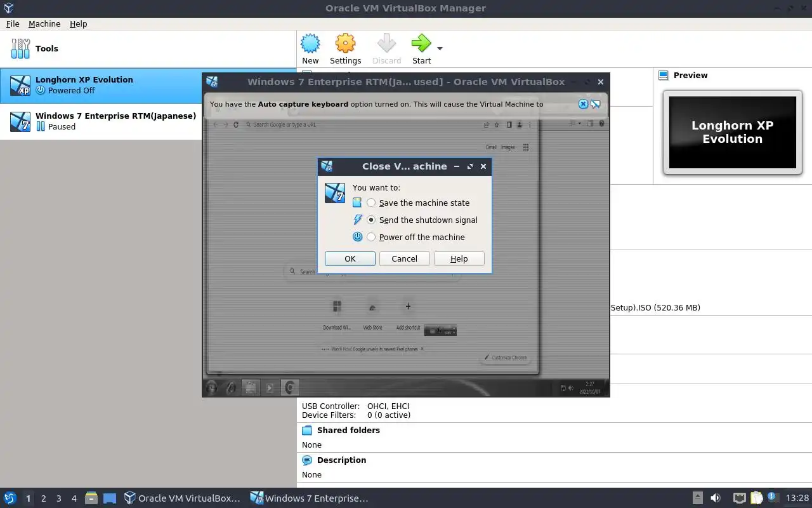
Task: Click the Windows 7 machine OS icon
Action: 20,121
